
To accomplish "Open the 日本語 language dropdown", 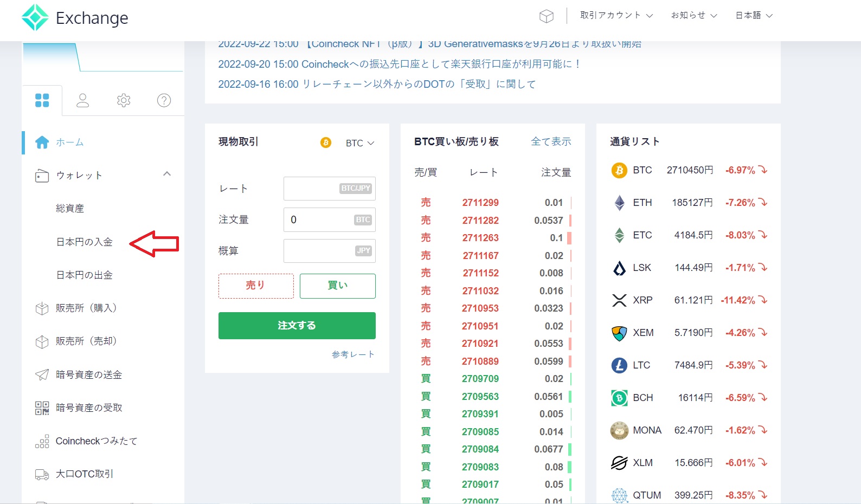I will click(x=754, y=15).
